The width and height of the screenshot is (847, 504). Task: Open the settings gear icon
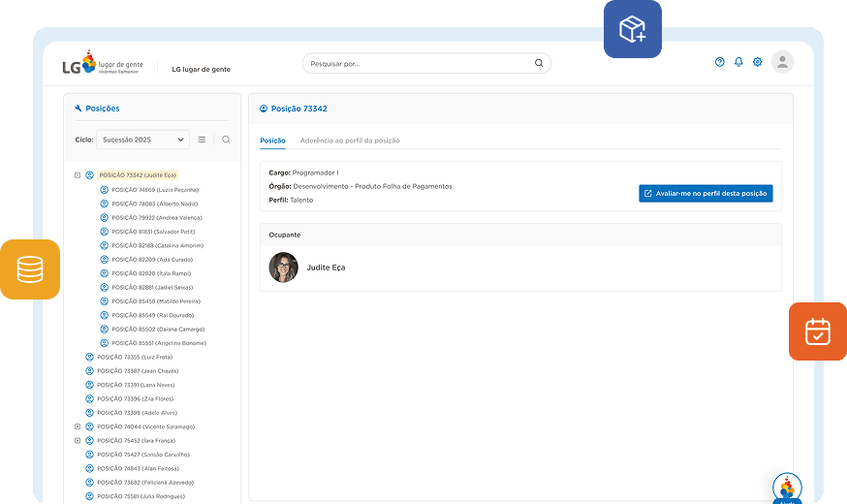(x=758, y=62)
